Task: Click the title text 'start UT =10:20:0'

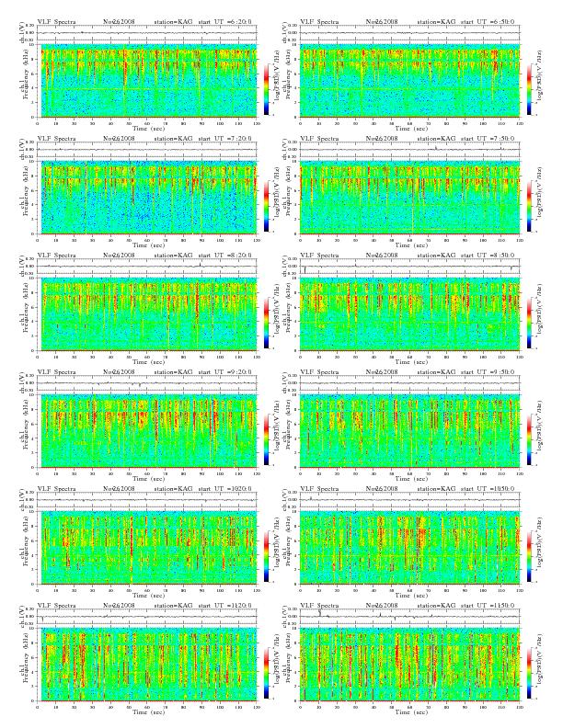Action: click(x=224, y=489)
